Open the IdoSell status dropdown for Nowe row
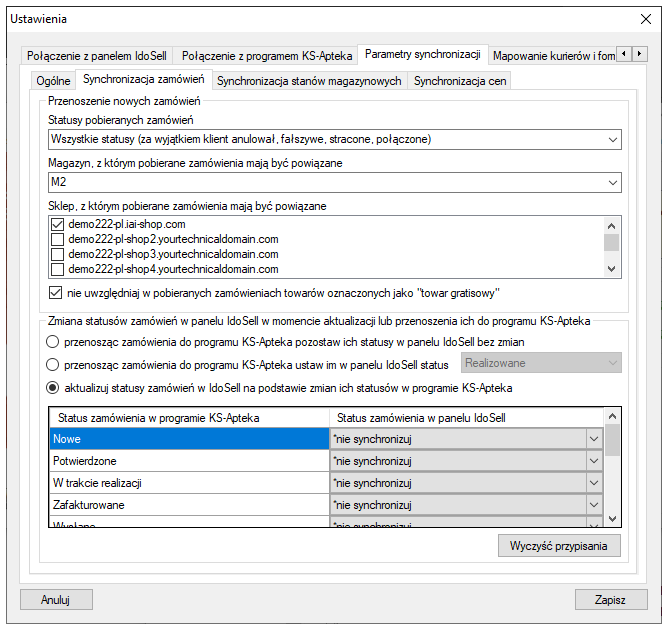668x630 pixels. pyautogui.click(x=593, y=438)
